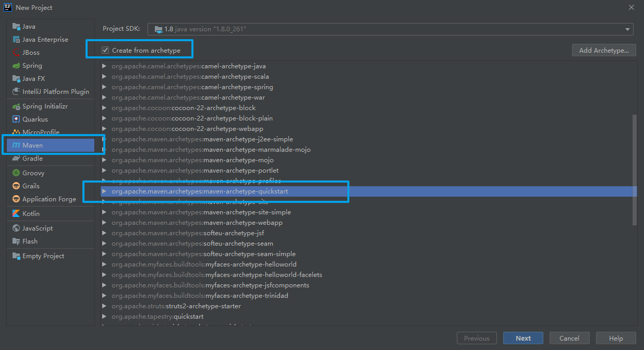Expand the camel-archetype-scala node
Image resolution: width=644 pixels, height=350 pixels.
point(104,77)
